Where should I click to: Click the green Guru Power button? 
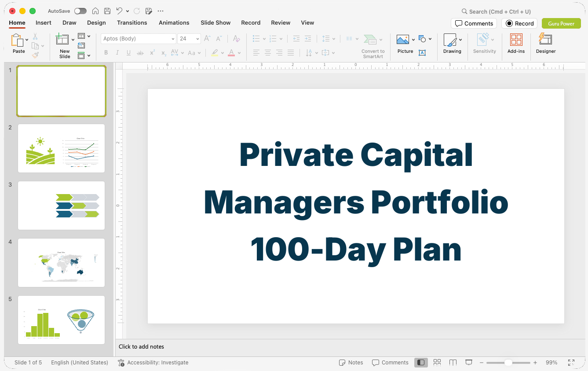click(x=561, y=23)
